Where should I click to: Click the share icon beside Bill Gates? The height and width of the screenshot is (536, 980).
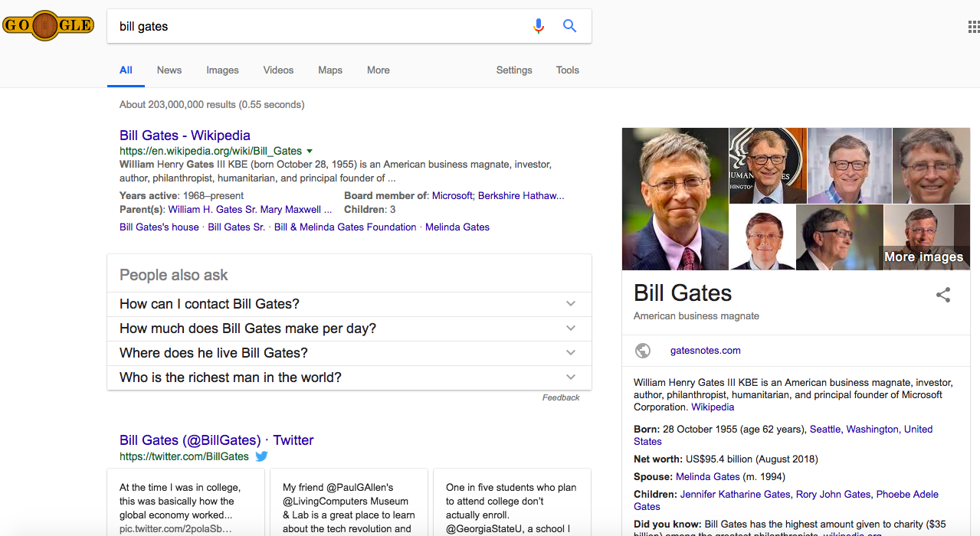click(x=943, y=295)
